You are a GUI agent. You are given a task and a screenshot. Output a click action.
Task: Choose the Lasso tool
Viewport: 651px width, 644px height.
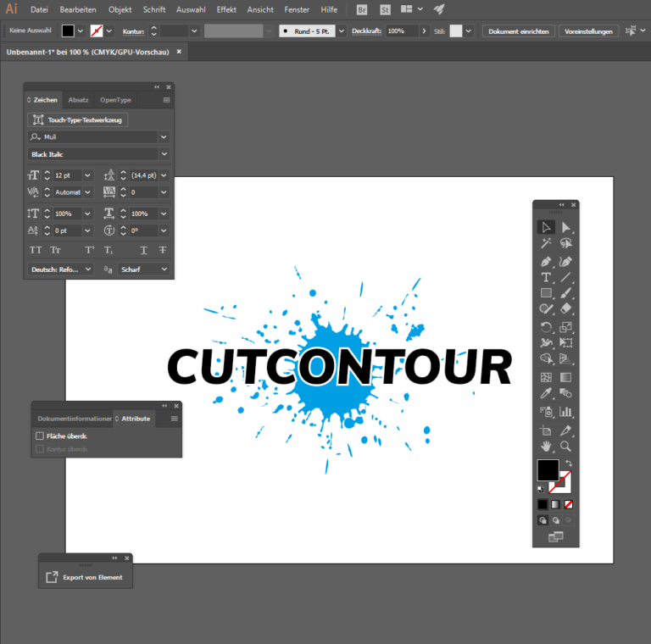(565, 243)
